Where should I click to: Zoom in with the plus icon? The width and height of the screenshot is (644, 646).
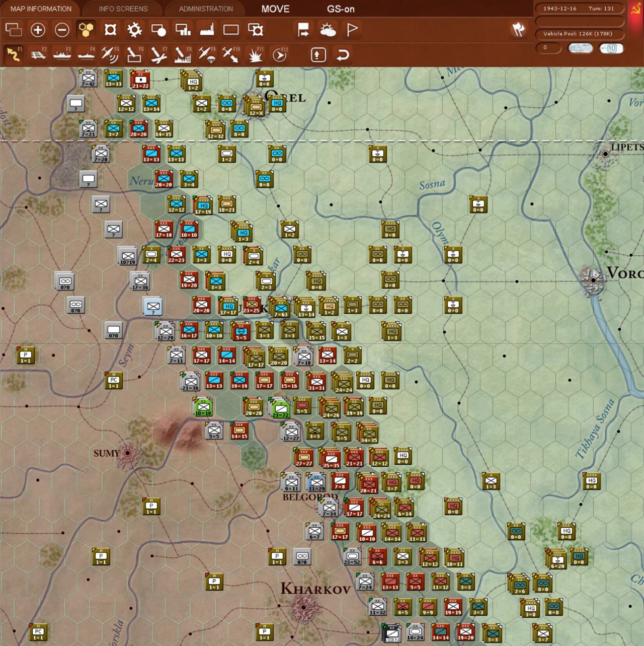tap(38, 30)
